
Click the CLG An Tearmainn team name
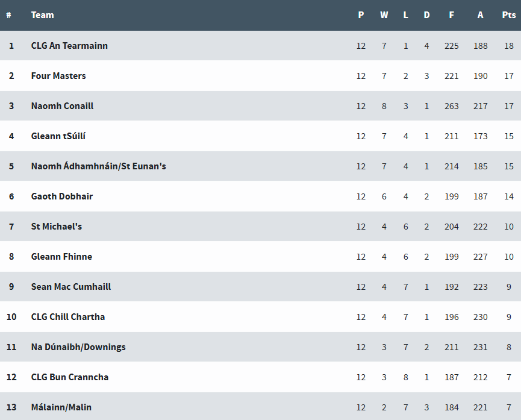(69, 46)
